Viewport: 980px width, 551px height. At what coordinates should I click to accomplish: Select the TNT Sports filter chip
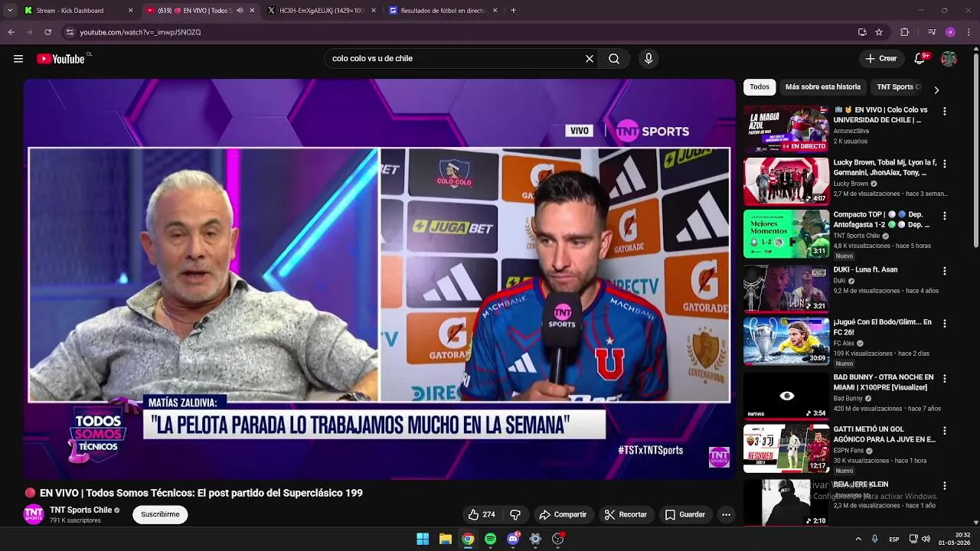point(898,87)
